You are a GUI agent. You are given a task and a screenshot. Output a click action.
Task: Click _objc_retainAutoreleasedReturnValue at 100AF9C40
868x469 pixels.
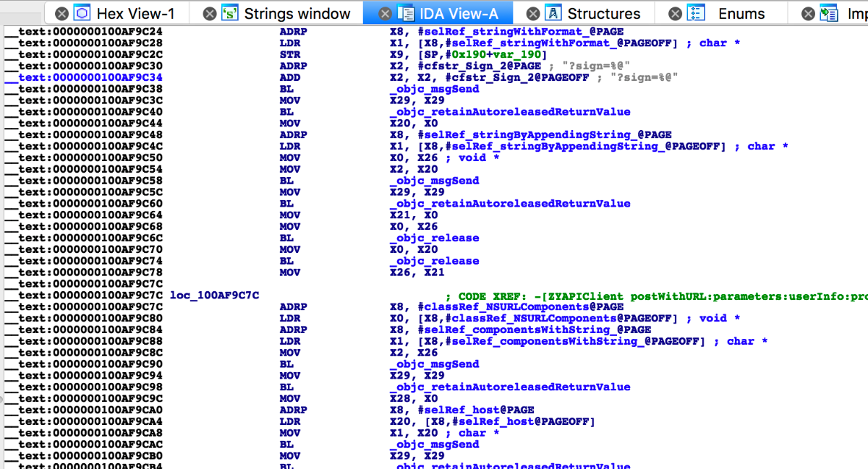(x=510, y=112)
